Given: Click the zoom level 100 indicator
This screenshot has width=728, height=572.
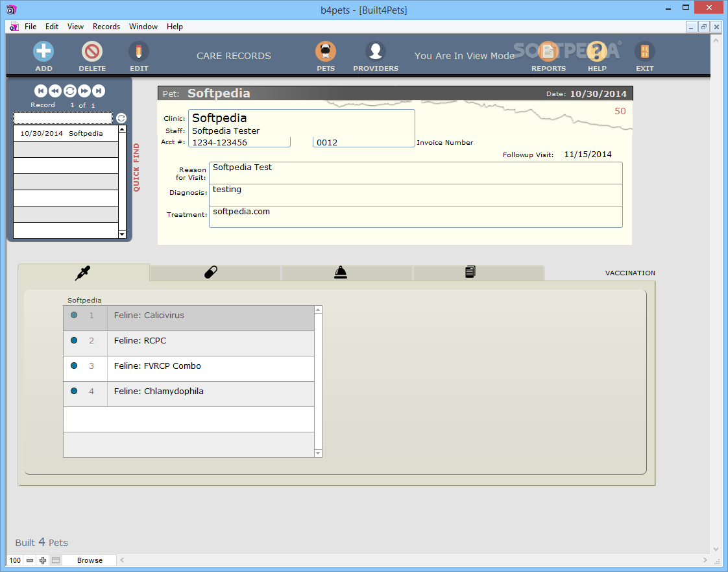Looking at the screenshot, I should click(x=15, y=560).
